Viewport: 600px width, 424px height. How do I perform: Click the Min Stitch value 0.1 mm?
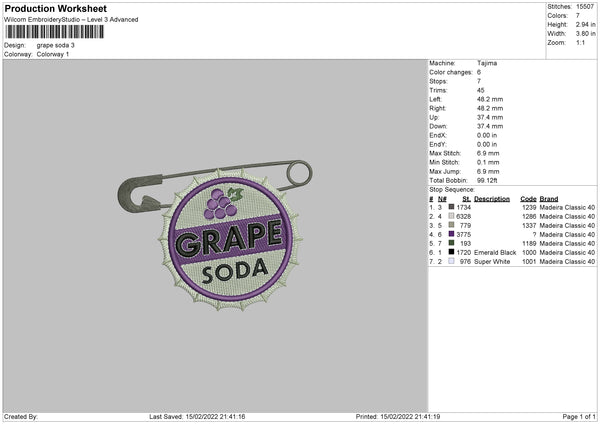(488, 162)
